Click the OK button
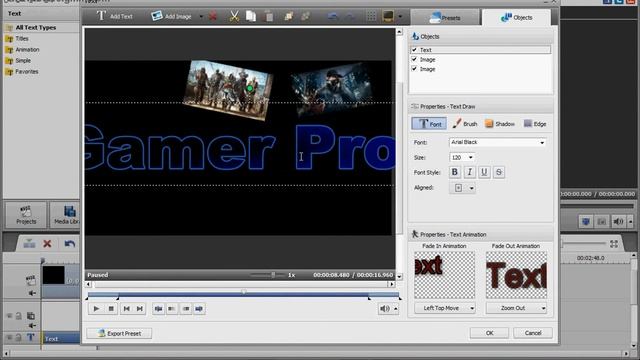This screenshot has height=360, width=640. [489, 333]
